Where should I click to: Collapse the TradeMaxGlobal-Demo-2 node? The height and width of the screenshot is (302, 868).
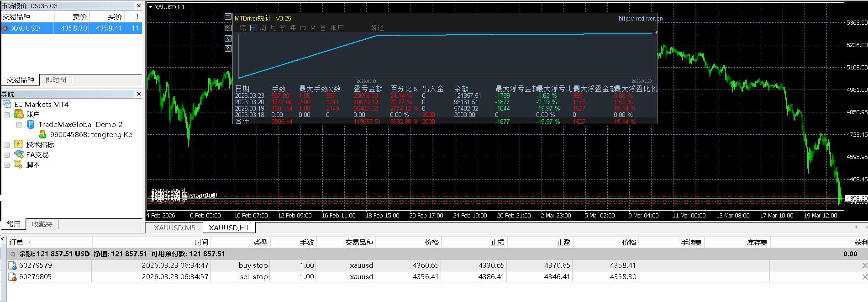[x=19, y=125]
